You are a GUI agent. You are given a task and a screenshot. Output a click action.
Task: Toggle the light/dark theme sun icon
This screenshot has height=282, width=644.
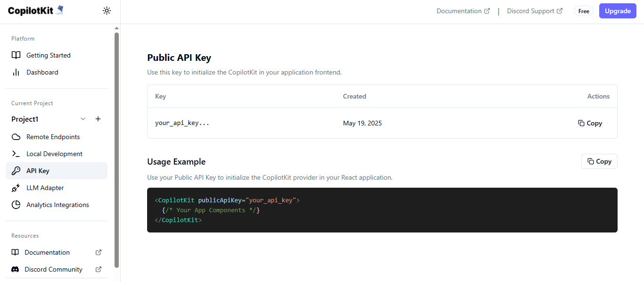coord(107,11)
